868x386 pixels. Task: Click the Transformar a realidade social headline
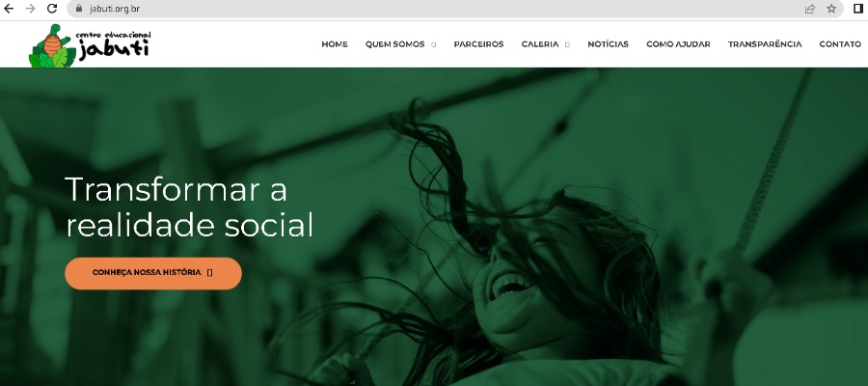[x=189, y=207]
